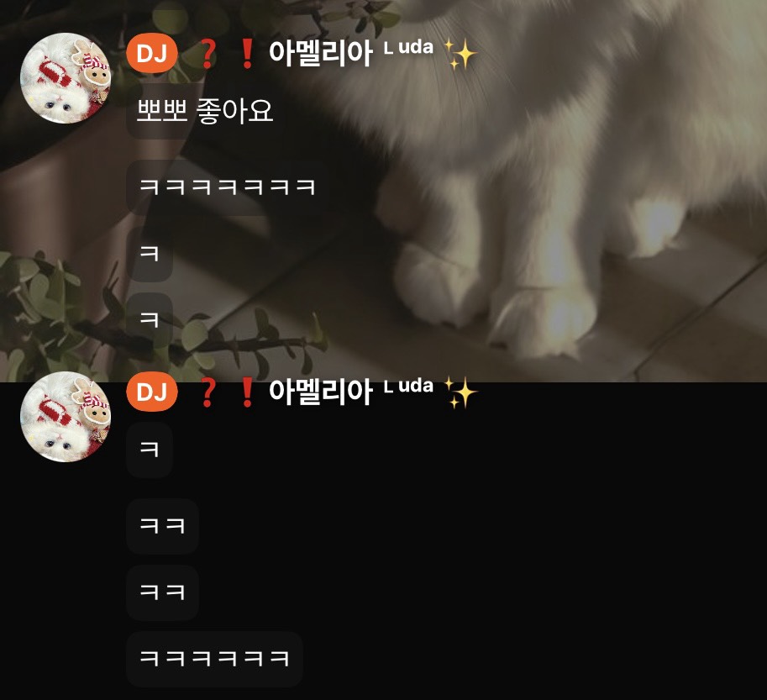Click the orange DJ badge above 뽀뽀 좋아요
767x700 pixels.
pos(152,53)
